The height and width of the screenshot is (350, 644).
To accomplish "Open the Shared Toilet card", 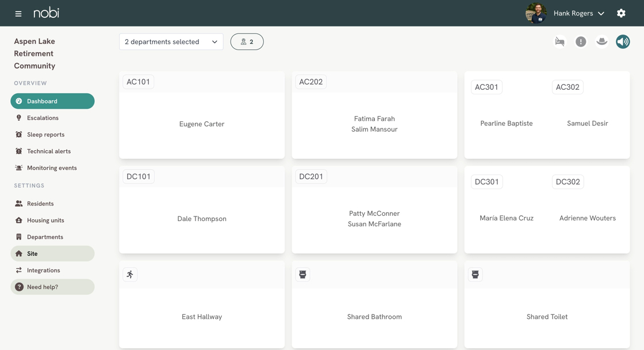I will tap(547, 305).
